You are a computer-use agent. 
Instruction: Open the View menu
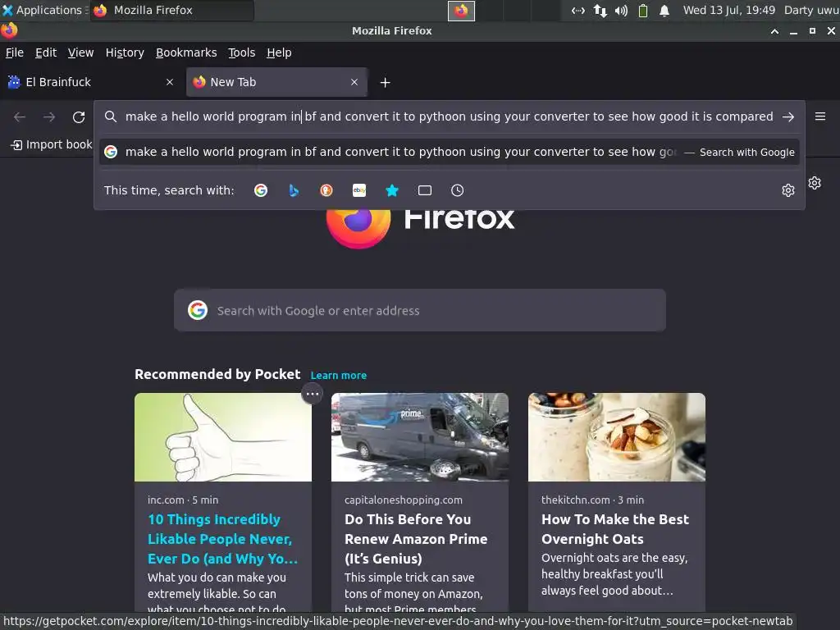81,52
